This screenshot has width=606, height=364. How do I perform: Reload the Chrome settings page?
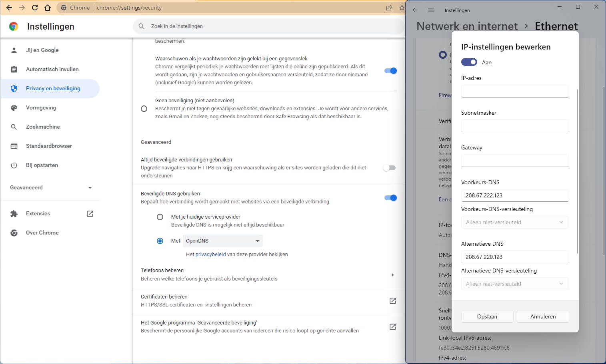tap(35, 8)
